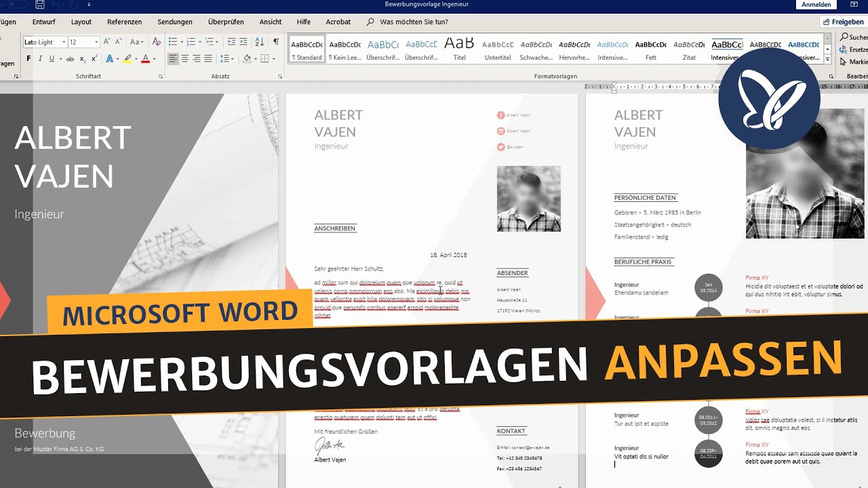Toggle underline formatting
The height and width of the screenshot is (488, 868).
click(x=52, y=59)
